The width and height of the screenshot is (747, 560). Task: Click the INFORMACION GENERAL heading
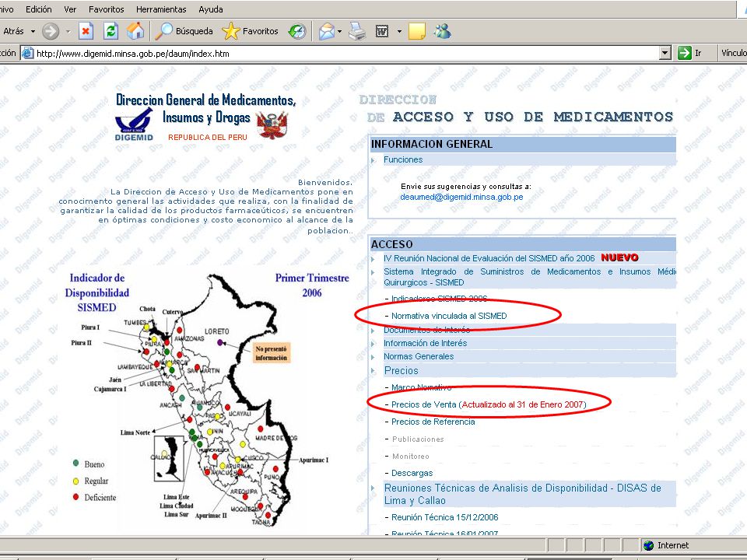pyautogui.click(x=432, y=145)
